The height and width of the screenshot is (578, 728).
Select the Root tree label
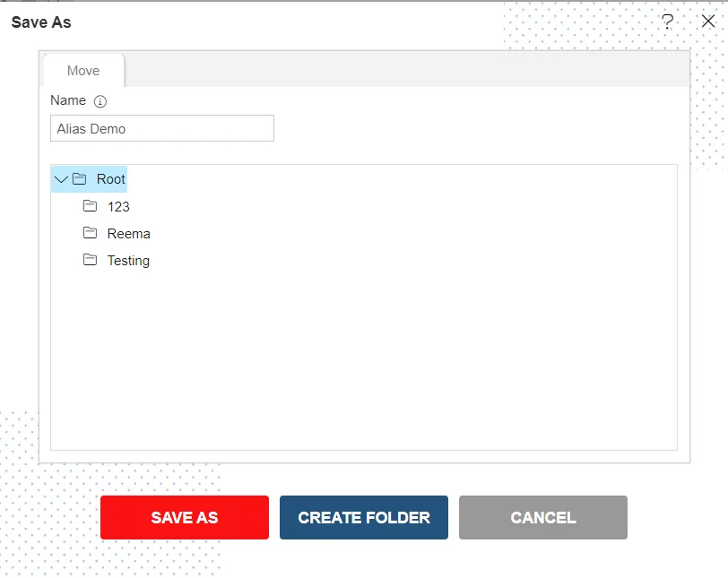111,179
